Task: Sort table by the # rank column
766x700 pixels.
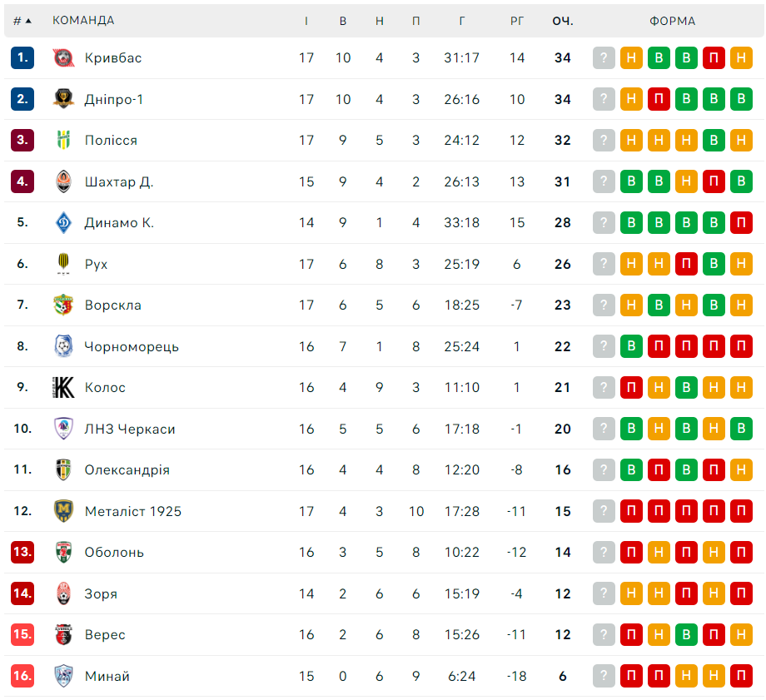Action: [x=22, y=21]
